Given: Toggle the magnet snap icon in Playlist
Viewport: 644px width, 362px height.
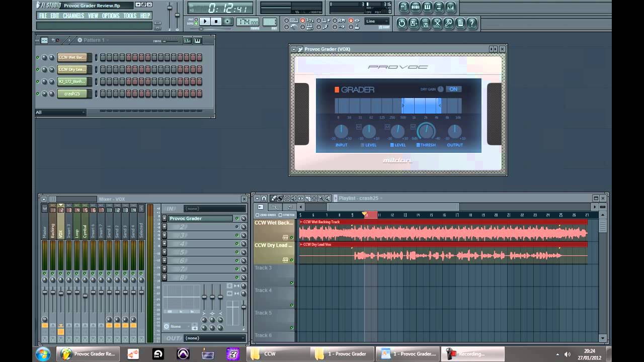Looking at the screenshot, I should (264, 199).
